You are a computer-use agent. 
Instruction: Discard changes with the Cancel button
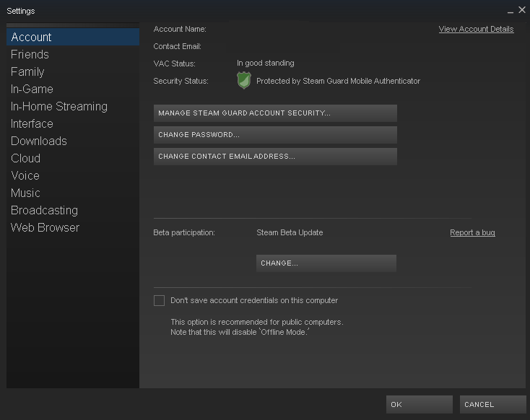(x=492, y=404)
